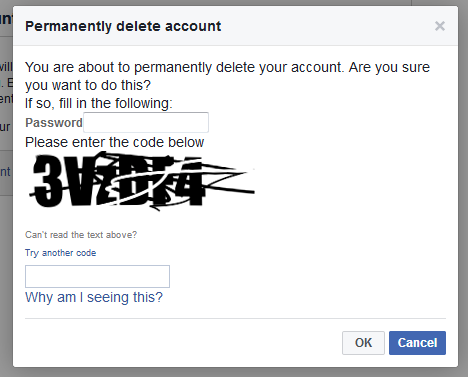Click the partially hidden blue link behind dialog

coord(5,172)
